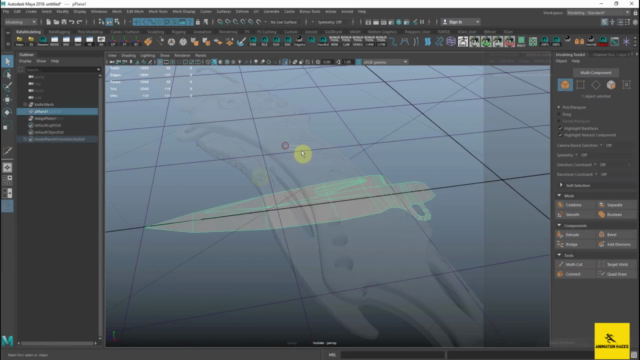This screenshot has height=360, width=640.
Task: Click the Rename shelf icon
Action: (43, 41)
